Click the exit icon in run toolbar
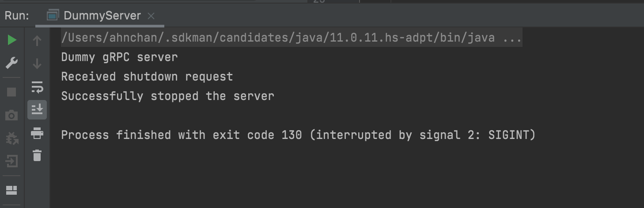644x208 pixels. (x=12, y=161)
